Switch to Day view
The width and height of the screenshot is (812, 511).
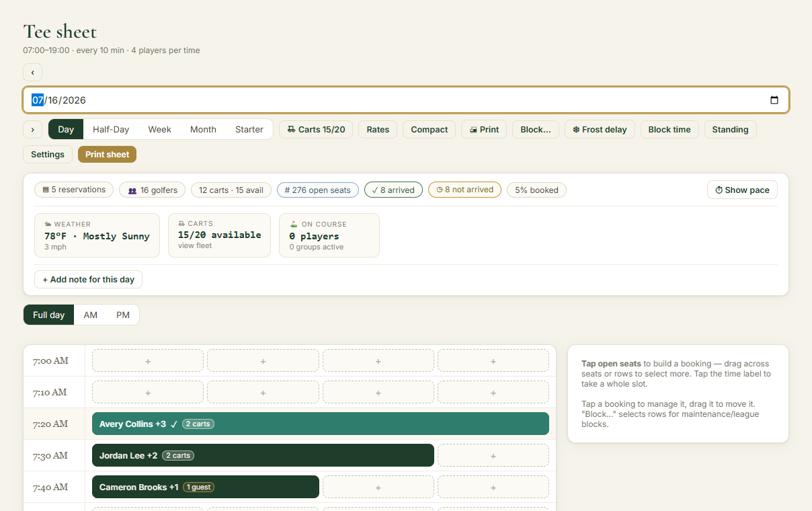click(x=66, y=129)
